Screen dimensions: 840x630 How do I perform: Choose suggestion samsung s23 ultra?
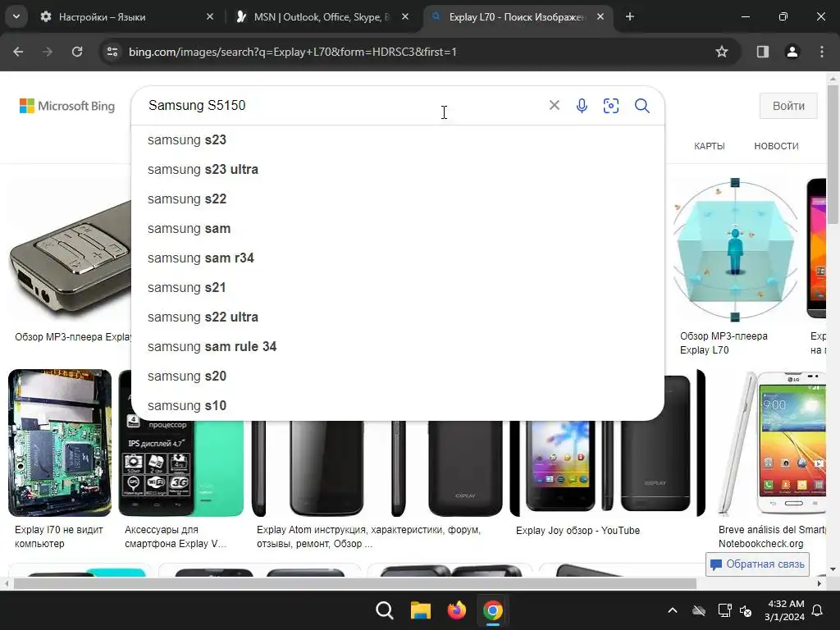click(398, 169)
